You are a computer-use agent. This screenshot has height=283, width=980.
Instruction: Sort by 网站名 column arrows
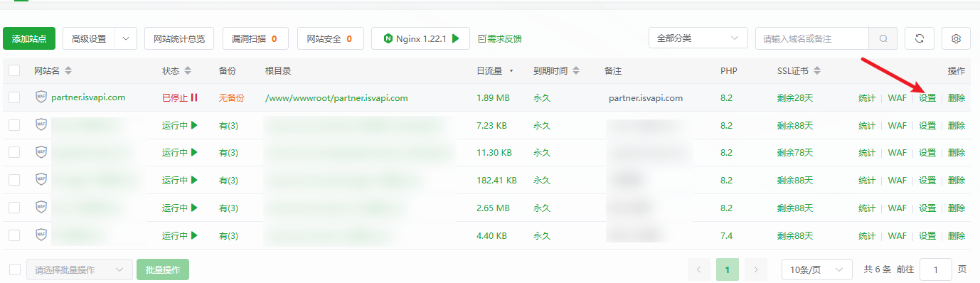pos(68,71)
